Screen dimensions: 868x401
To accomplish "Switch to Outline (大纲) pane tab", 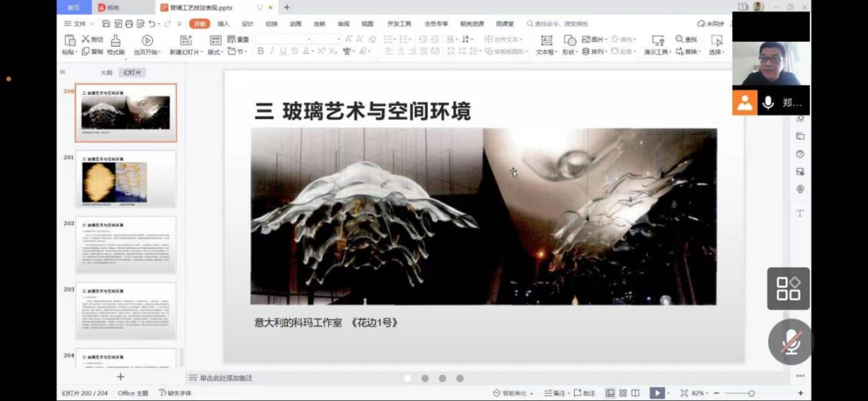I will tap(106, 72).
